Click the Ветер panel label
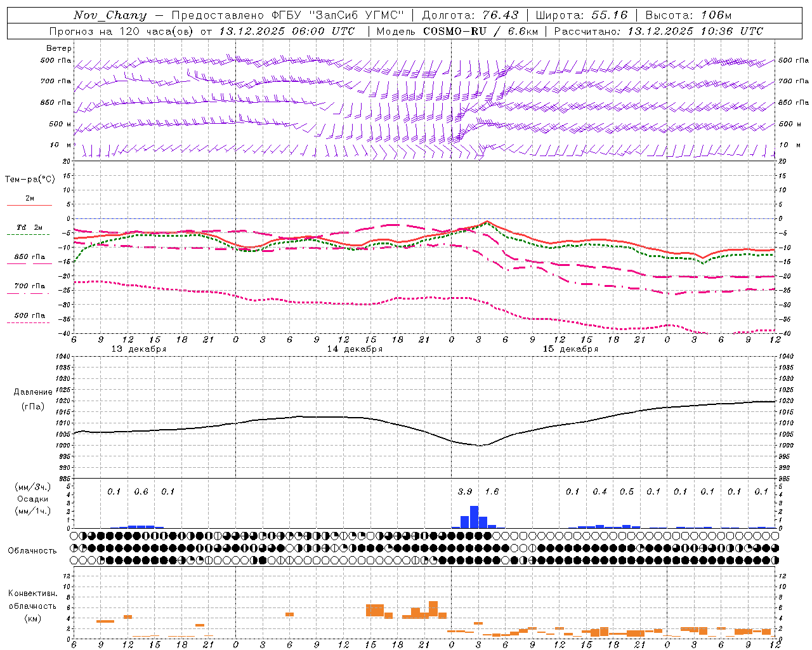Screen dimensions: 812x650 coord(59,48)
